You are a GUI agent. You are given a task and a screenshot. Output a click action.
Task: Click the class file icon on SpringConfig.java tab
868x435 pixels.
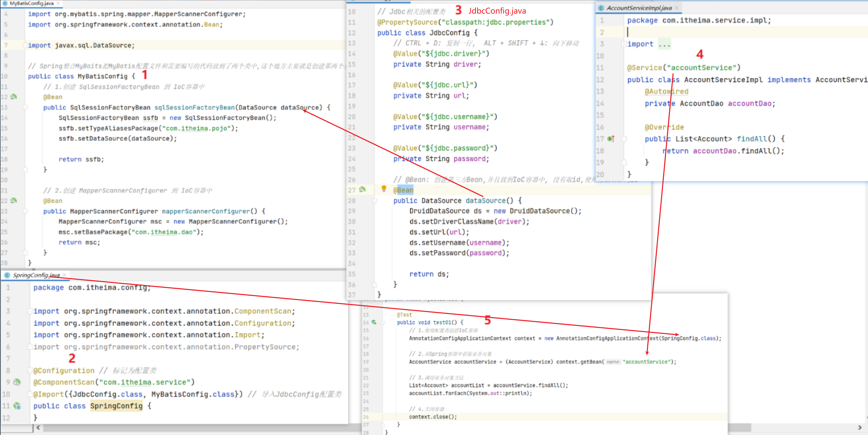7,275
